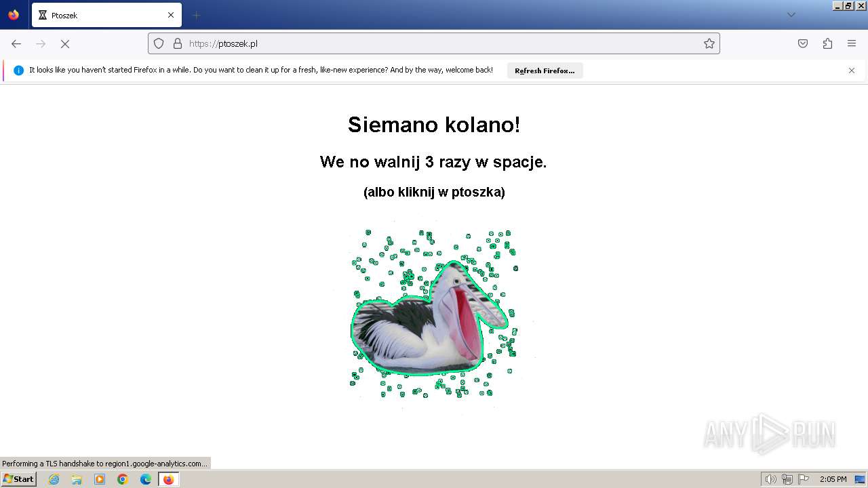
Task: Open tracking protection shield icon
Action: pyautogui.click(x=159, y=43)
